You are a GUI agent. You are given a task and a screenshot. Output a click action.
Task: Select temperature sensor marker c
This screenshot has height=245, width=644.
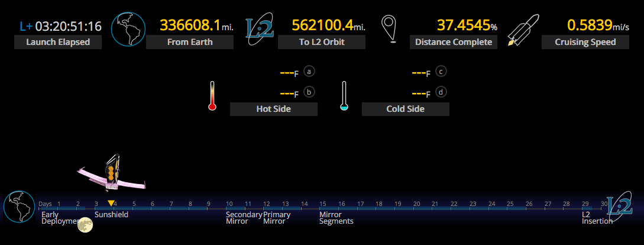point(441,72)
